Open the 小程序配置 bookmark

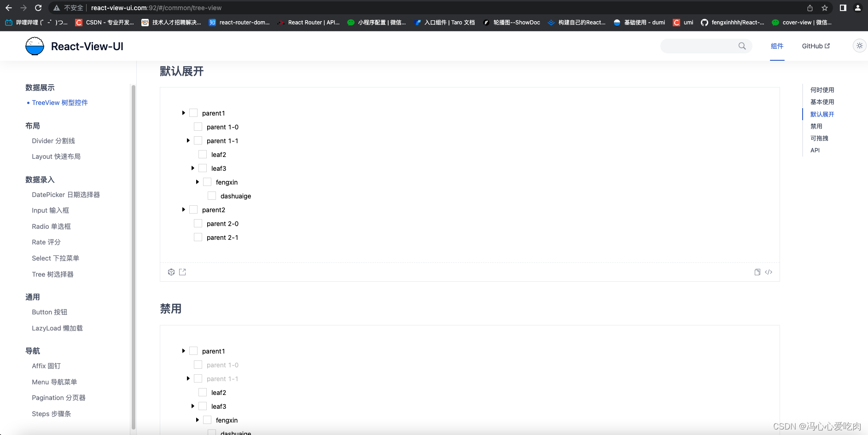coord(376,22)
